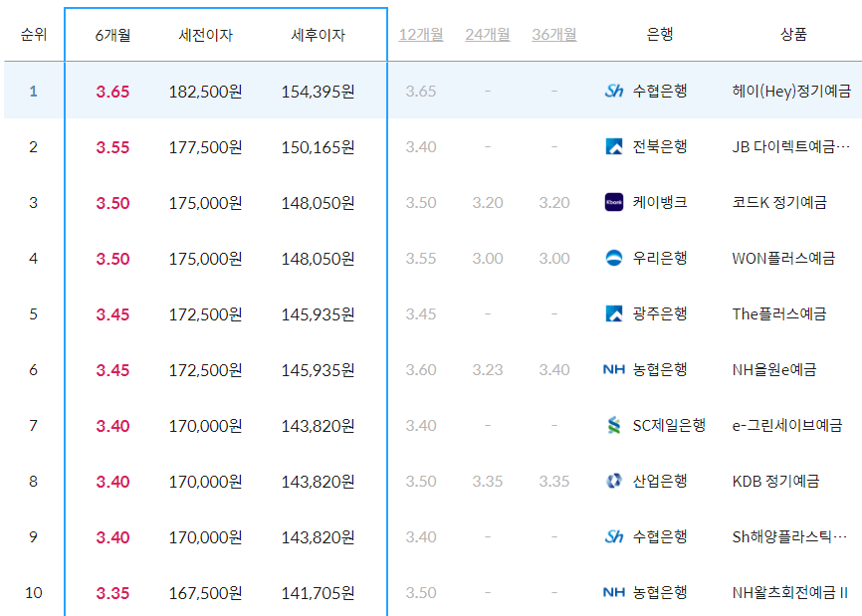Click the 순위 column header
This screenshot has height=616, width=862.
click(34, 35)
